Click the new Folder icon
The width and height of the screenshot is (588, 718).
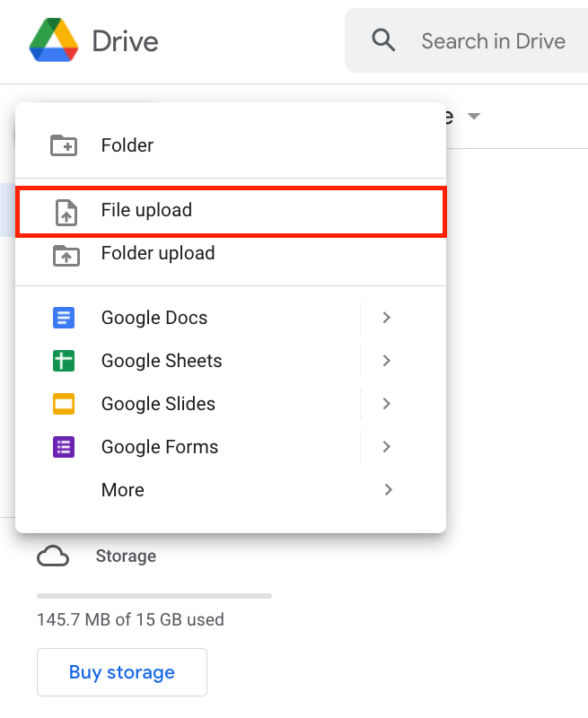tap(64, 145)
